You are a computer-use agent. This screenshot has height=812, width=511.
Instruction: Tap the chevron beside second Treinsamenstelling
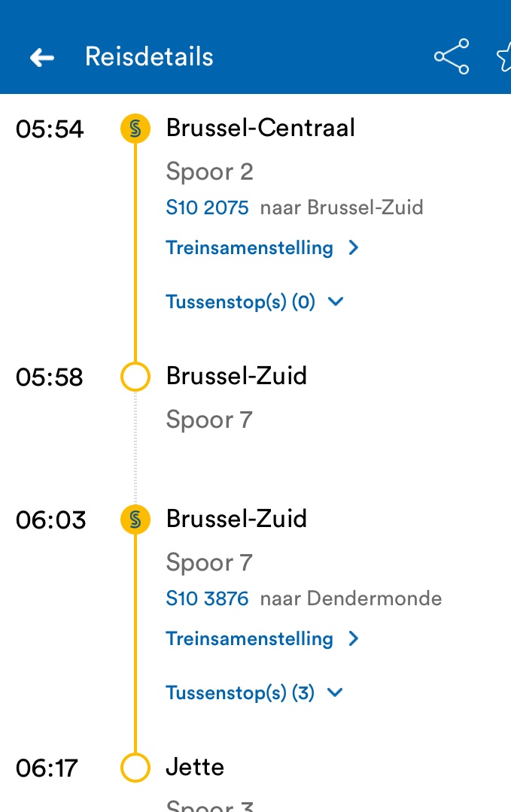[354, 639]
